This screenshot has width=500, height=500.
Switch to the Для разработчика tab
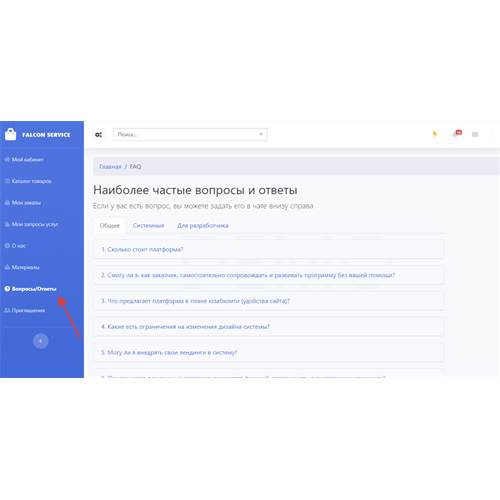[x=203, y=226]
